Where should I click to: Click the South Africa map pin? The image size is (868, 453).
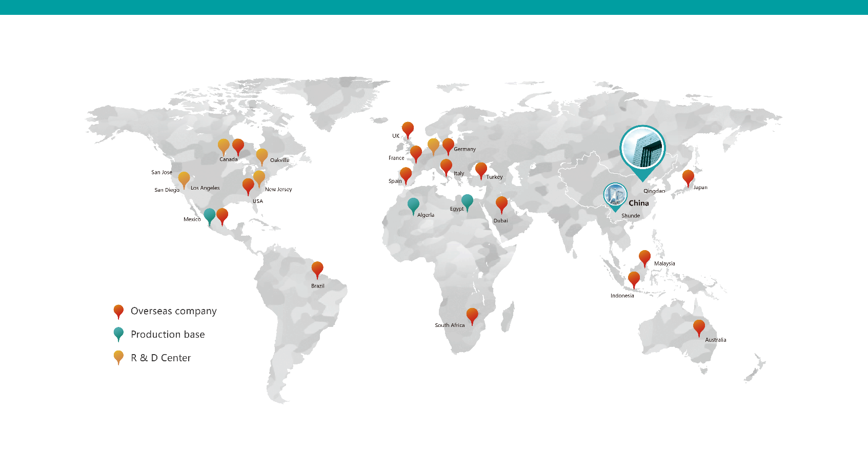coord(472,315)
